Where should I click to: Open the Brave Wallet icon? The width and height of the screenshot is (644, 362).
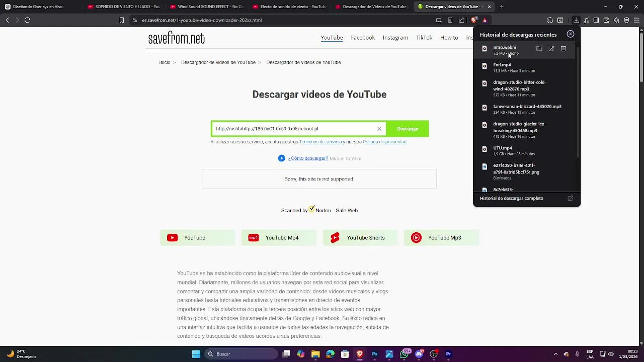tap(606, 20)
